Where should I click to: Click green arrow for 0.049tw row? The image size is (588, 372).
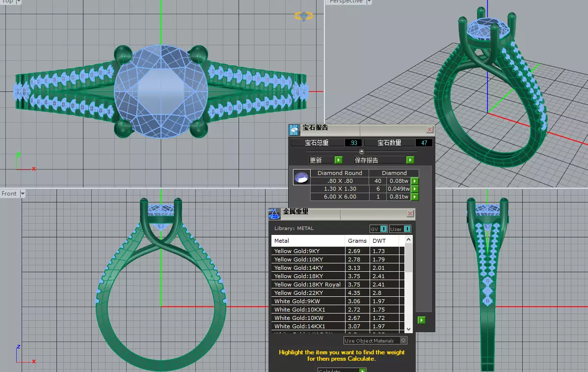[415, 189]
